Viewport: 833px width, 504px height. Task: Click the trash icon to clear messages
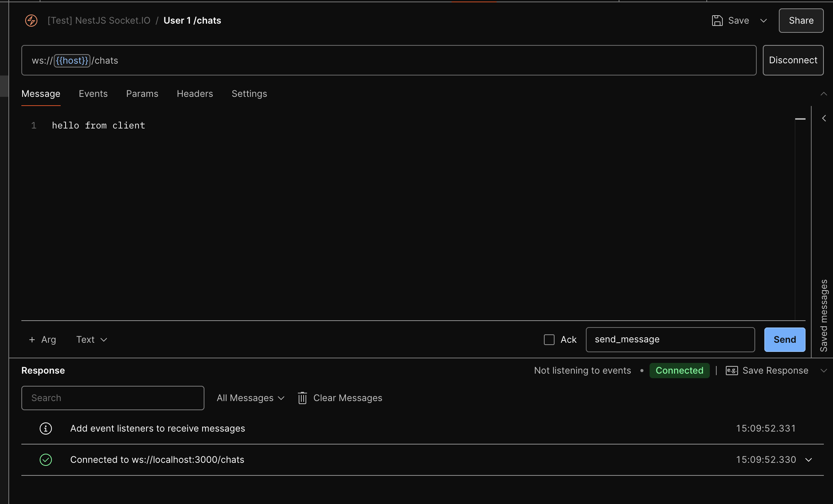click(302, 398)
